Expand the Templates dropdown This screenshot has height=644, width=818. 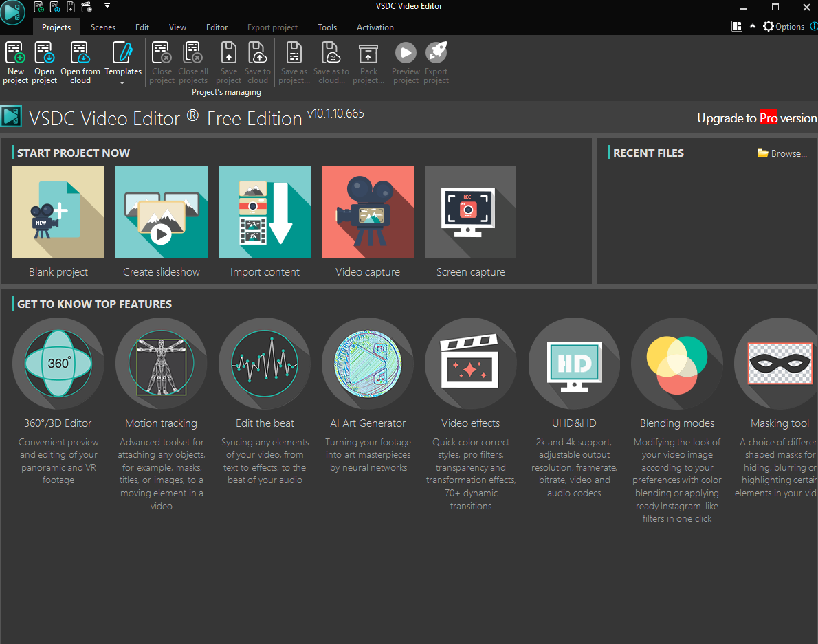[x=122, y=83]
